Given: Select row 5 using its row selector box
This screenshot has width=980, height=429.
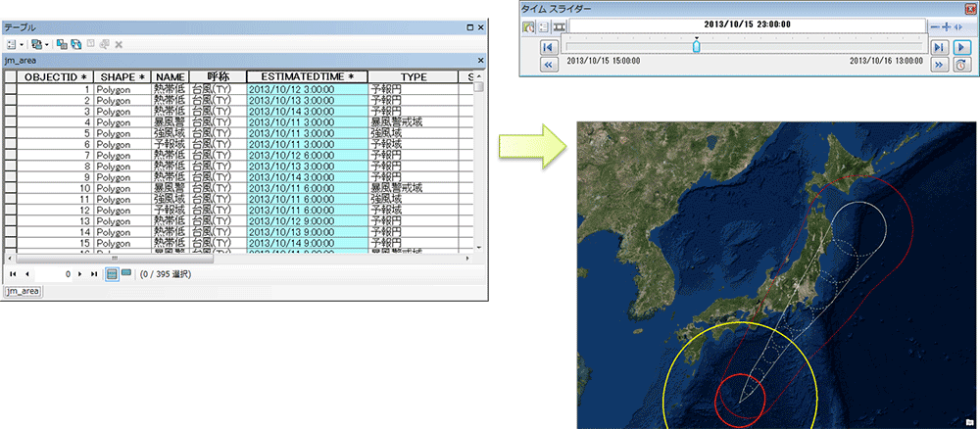Looking at the screenshot, I should (10, 133).
